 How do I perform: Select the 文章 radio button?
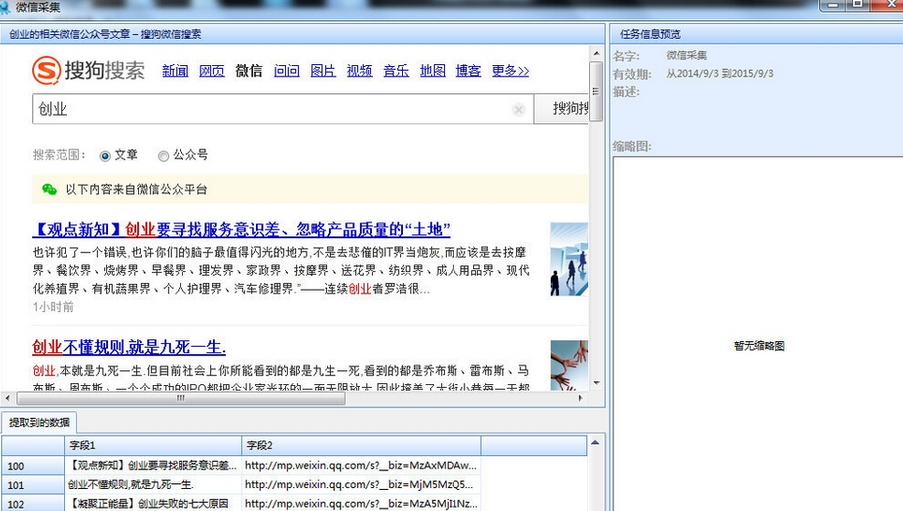105,156
